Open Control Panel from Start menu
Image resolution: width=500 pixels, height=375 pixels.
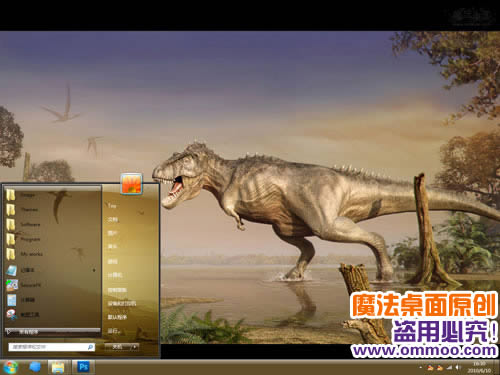click(117, 290)
